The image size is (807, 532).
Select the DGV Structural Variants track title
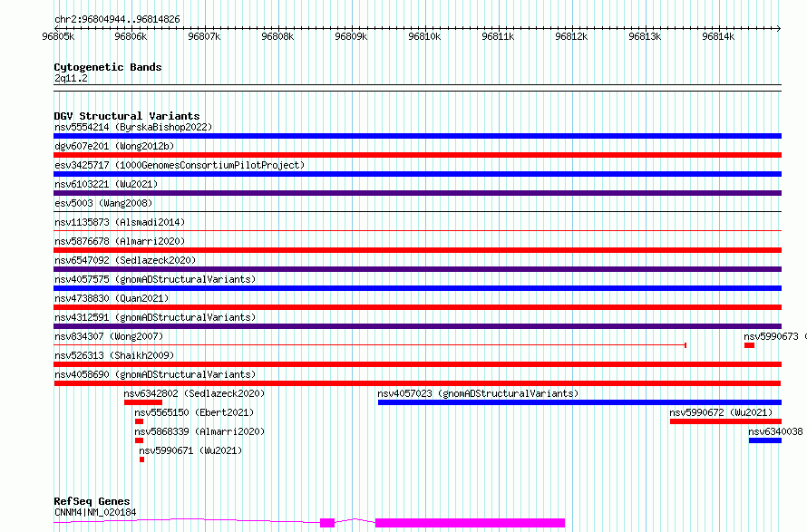127,116
